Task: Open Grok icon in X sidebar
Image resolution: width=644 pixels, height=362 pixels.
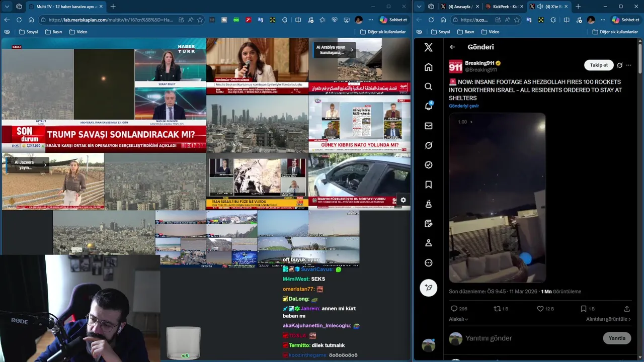Action: click(x=428, y=145)
